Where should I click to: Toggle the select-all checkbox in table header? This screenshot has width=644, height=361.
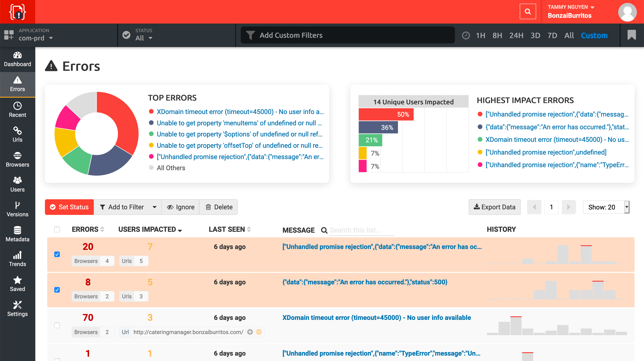(x=57, y=229)
